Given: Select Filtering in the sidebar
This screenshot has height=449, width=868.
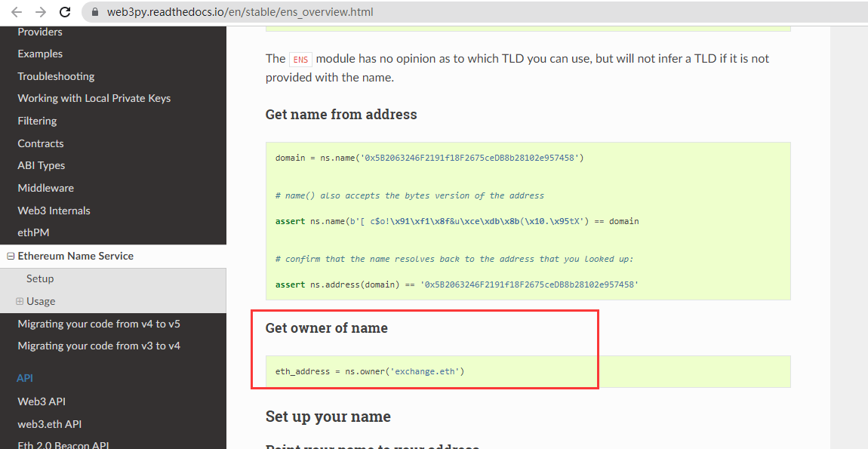Looking at the screenshot, I should 37,121.
